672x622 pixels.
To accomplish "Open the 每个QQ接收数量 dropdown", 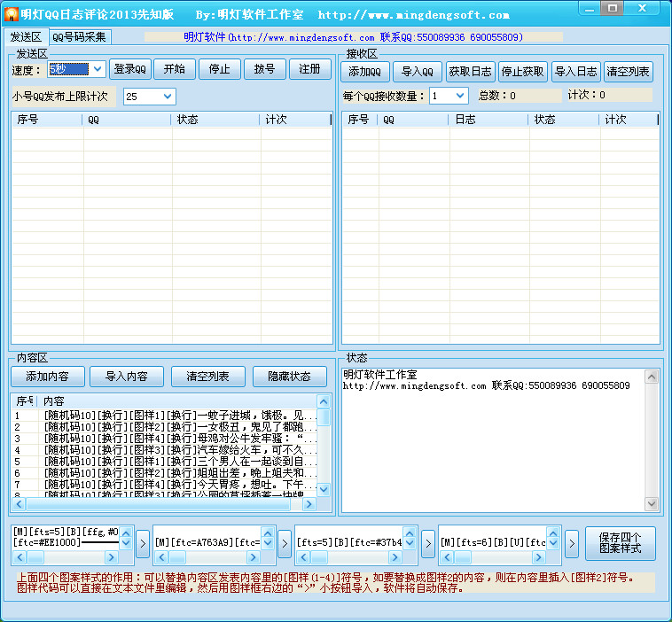I will point(460,96).
